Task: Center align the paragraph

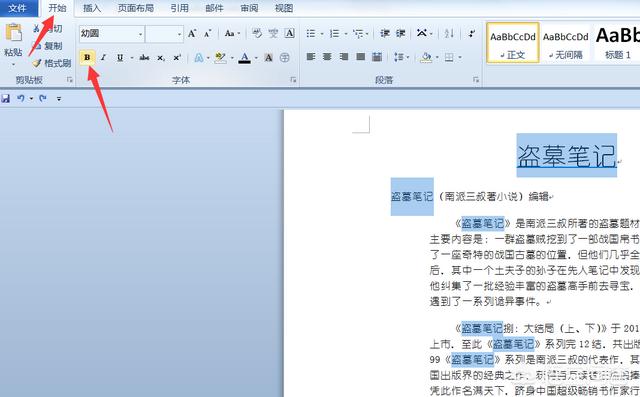Action: point(327,57)
